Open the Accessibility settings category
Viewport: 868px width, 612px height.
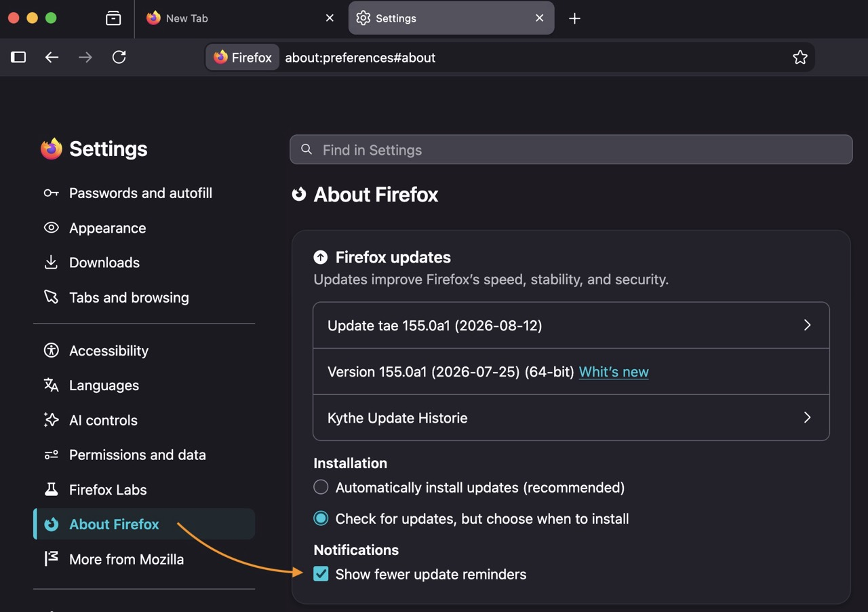(144, 351)
